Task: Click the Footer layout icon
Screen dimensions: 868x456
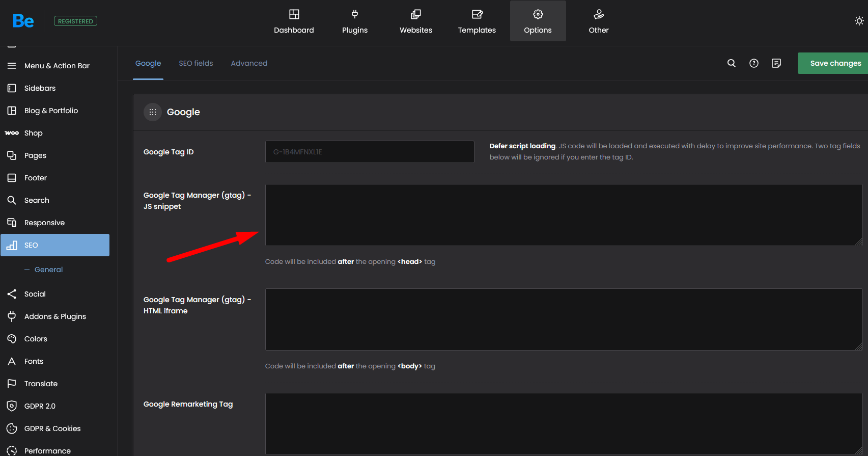Action: 12,178
